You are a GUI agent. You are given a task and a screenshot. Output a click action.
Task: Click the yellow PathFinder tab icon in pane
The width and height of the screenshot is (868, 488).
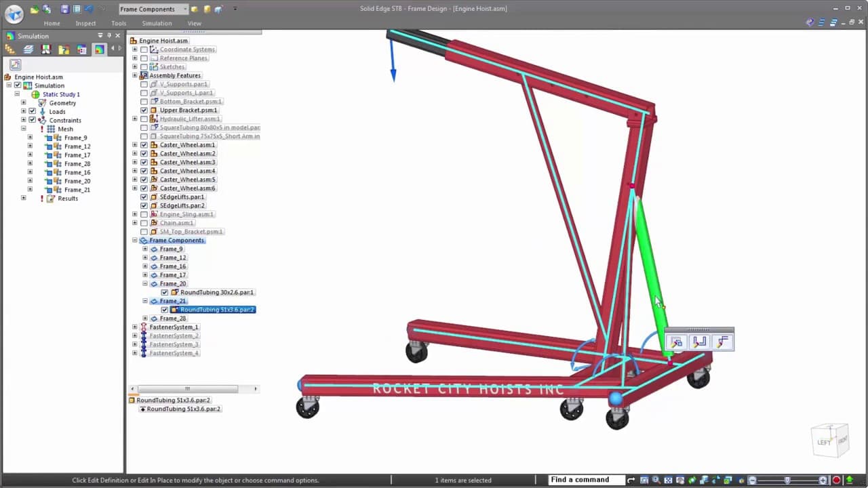9,49
